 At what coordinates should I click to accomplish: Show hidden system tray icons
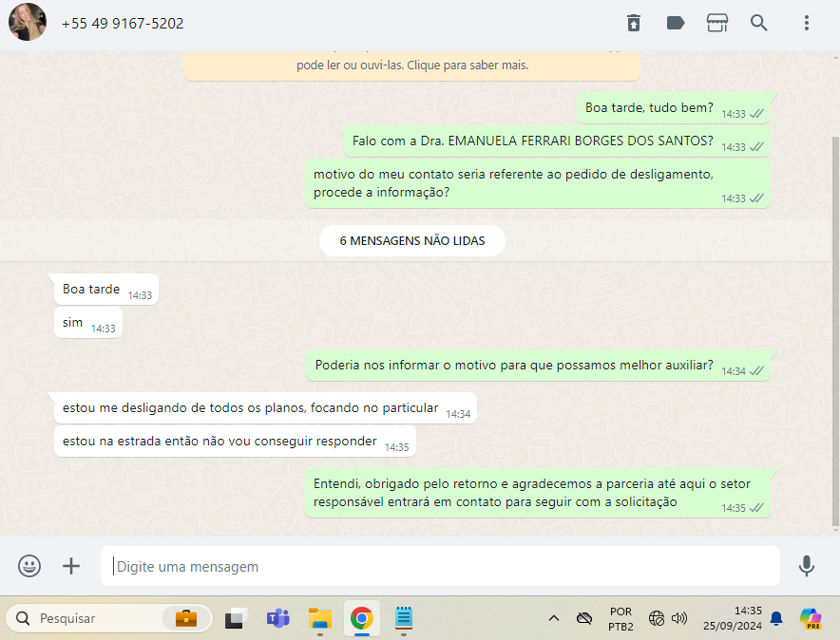[x=554, y=618]
